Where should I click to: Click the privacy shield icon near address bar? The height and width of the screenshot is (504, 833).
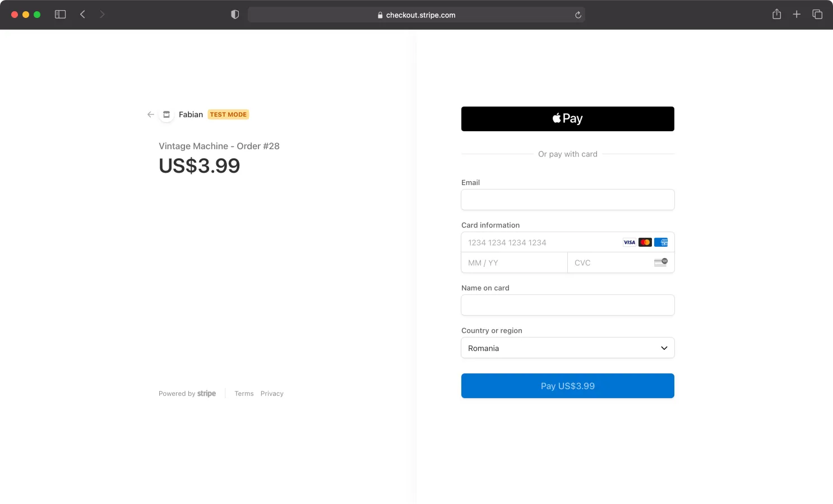(235, 15)
